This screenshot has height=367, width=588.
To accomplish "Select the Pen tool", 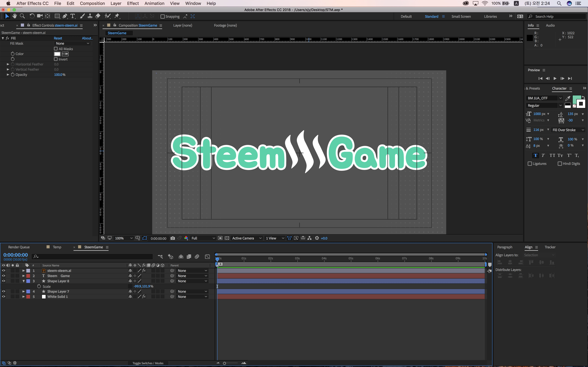I will tap(65, 16).
